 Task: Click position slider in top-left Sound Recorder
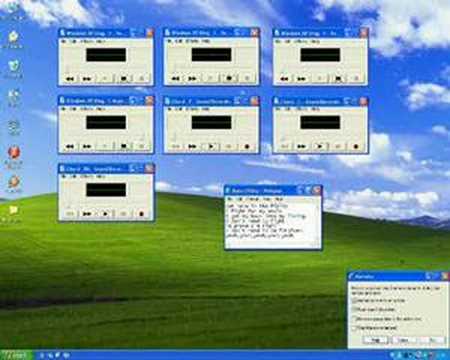[106, 69]
